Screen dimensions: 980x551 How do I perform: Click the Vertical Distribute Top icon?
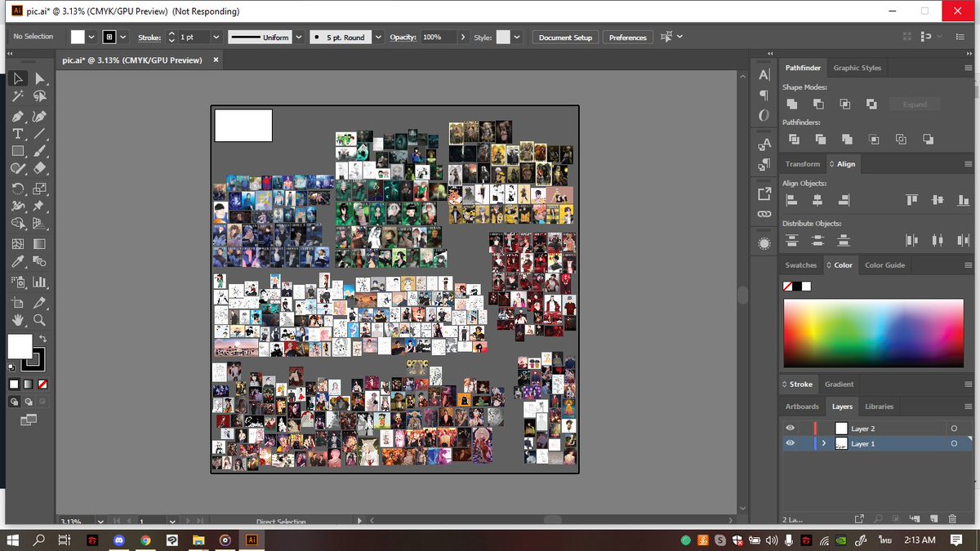pyautogui.click(x=791, y=240)
